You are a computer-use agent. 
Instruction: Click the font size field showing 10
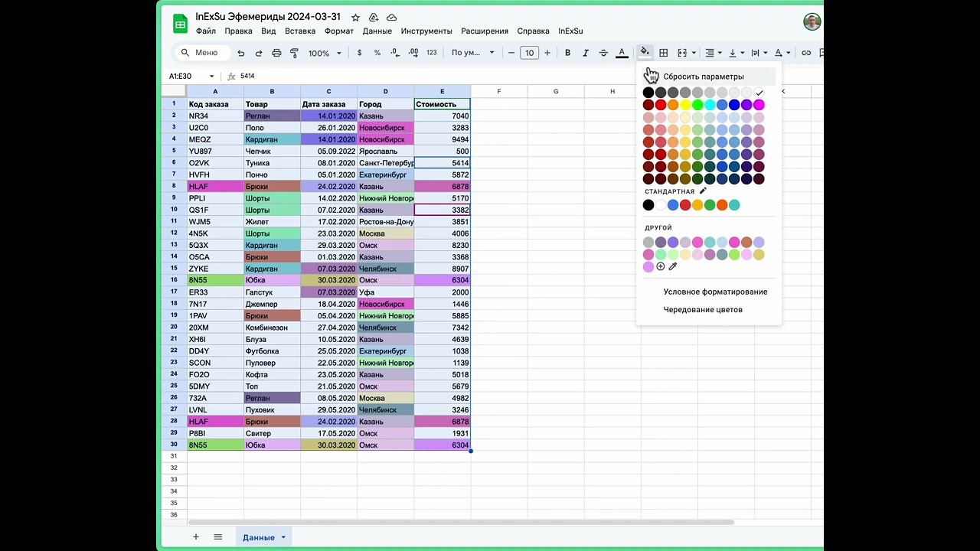[x=529, y=53]
